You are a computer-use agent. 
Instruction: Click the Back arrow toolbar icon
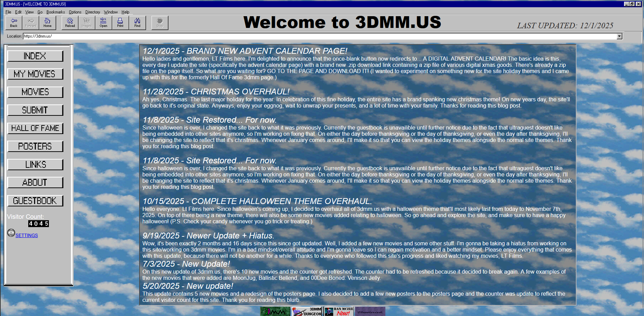point(14,22)
